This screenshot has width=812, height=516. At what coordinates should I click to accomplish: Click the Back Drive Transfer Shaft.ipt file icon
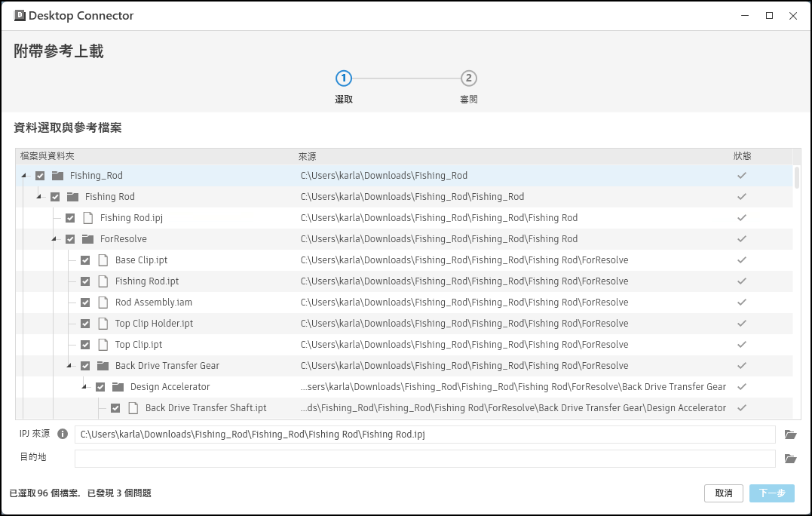[x=133, y=408]
